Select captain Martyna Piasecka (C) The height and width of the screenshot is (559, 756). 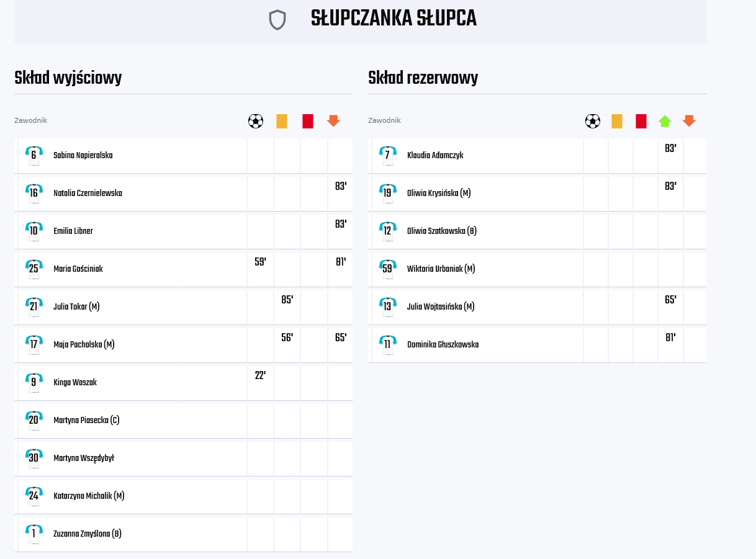(x=86, y=420)
